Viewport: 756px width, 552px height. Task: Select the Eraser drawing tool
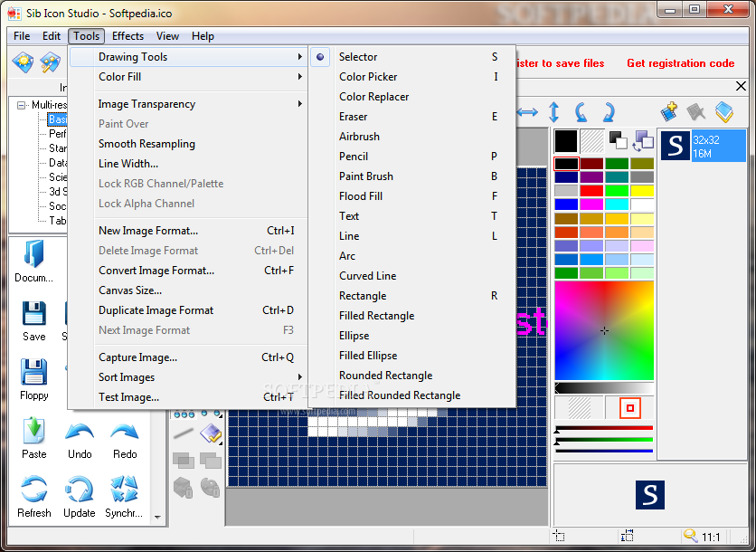pos(412,117)
